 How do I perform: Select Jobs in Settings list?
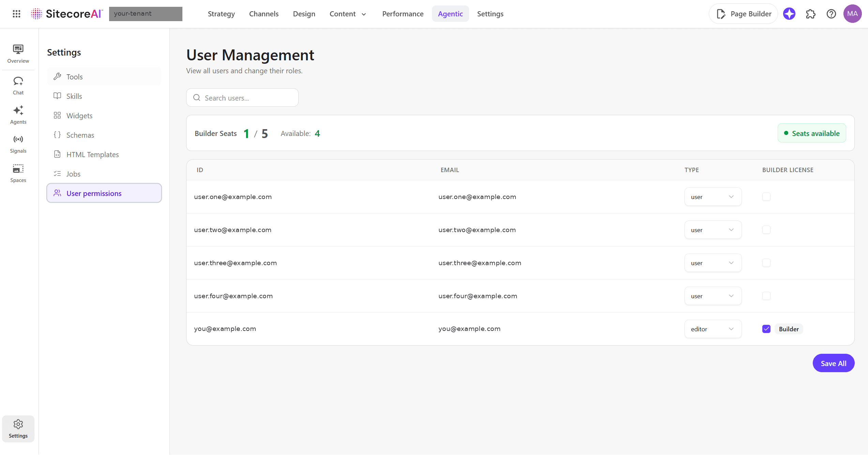point(104,174)
